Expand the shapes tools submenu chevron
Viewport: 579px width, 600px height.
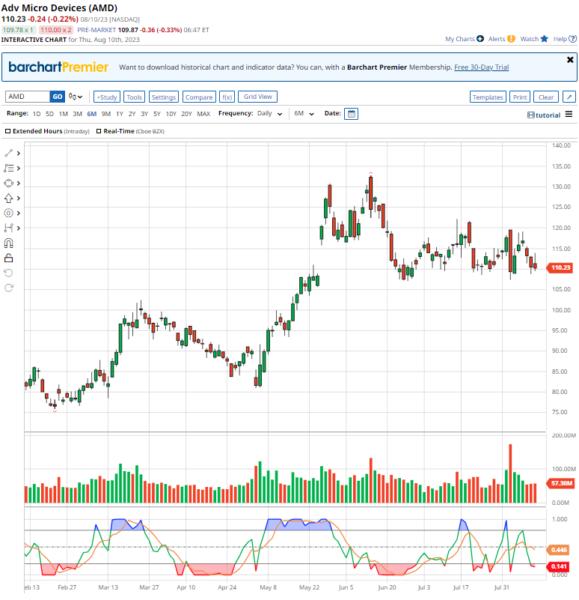click(18, 183)
